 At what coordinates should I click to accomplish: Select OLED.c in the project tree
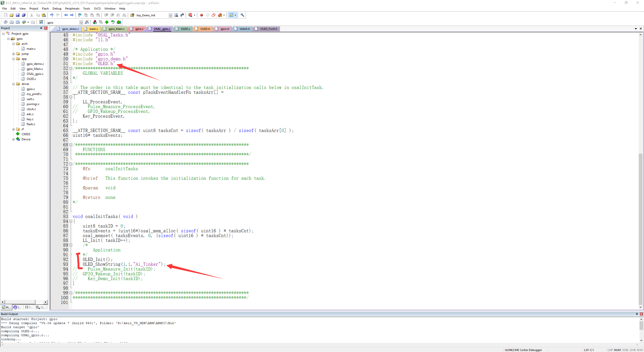[x=31, y=79]
